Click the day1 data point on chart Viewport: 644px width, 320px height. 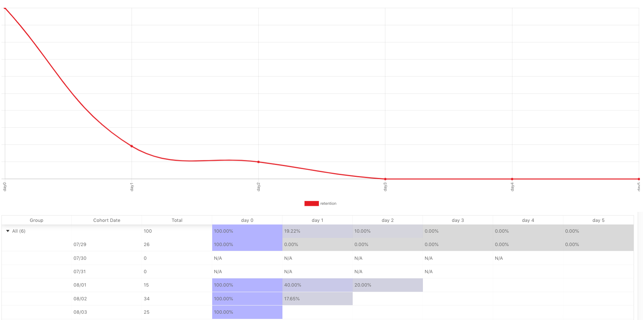click(x=132, y=146)
